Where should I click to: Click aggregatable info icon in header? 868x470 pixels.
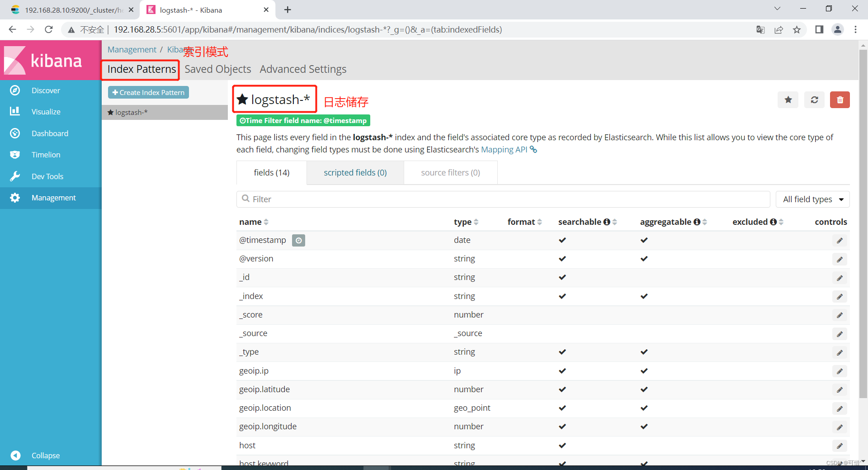[x=697, y=222]
